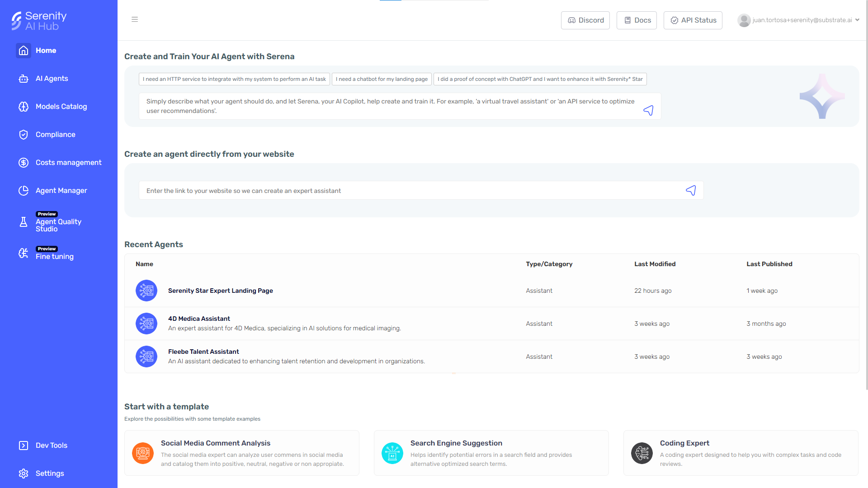Open Compliance from the sidebar
Screen dimensions: 868x488
pos(55,135)
